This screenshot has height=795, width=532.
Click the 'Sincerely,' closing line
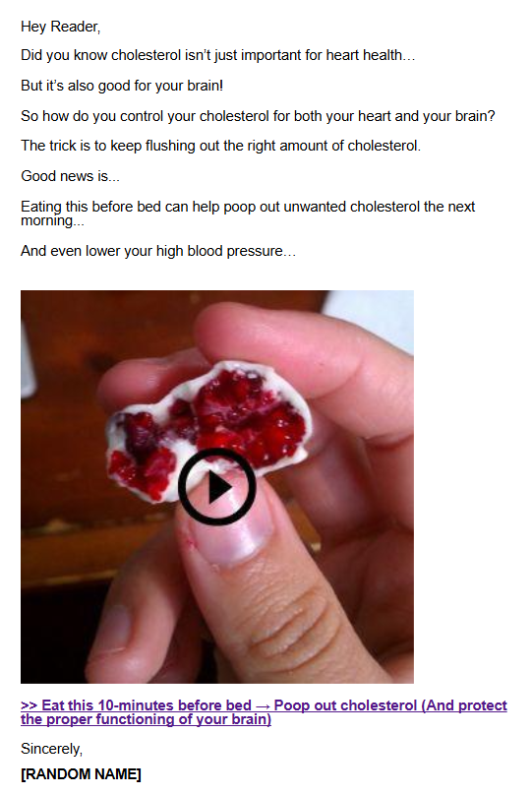click(52, 749)
